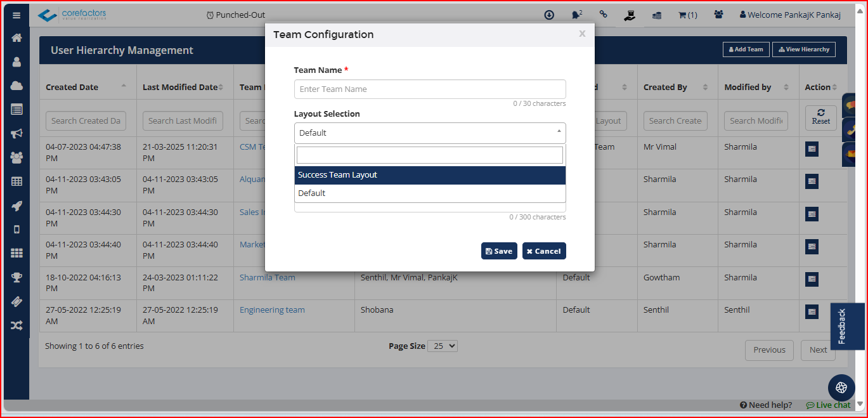Click the Corefactors logo
Viewport: 868px width, 418px height.
click(x=72, y=15)
